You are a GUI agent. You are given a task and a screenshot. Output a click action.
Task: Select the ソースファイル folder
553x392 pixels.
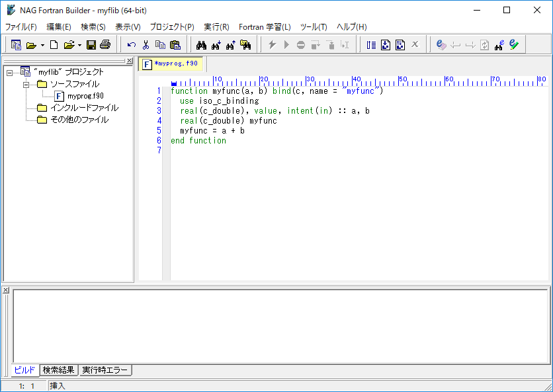pyautogui.click(x=75, y=84)
